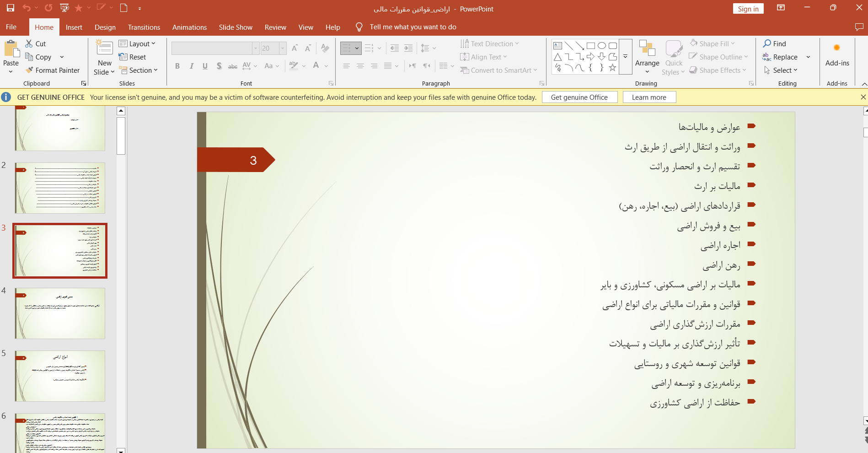The width and height of the screenshot is (868, 453).
Task: Click the Format Painter brush icon
Action: coord(30,70)
